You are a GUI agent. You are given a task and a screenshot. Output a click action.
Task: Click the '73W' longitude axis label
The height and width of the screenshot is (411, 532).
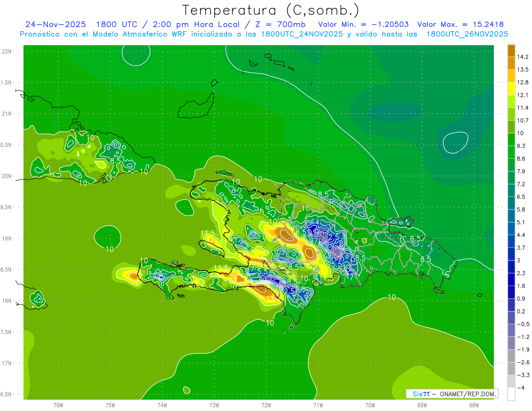(214, 405)
